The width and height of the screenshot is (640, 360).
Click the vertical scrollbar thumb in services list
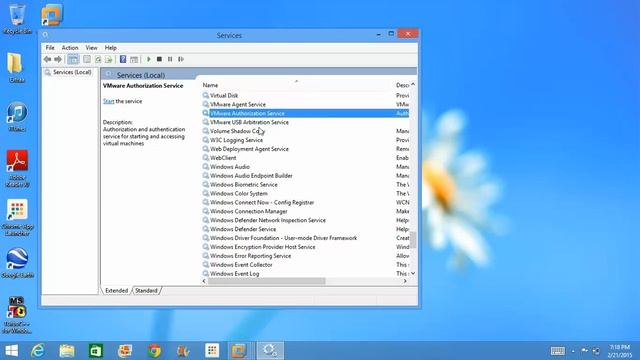(x=413, y=240)
